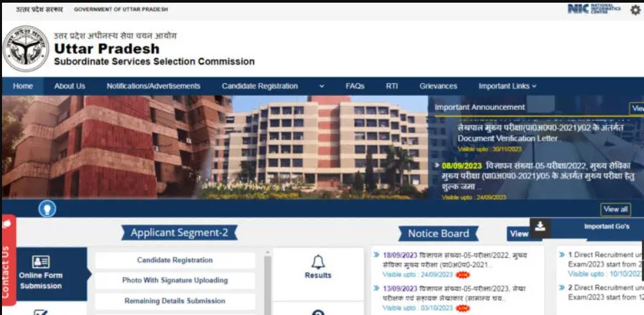Screen dimensions: 644x315
Task: Open the red Contact Us side tab
Action: 8,260
